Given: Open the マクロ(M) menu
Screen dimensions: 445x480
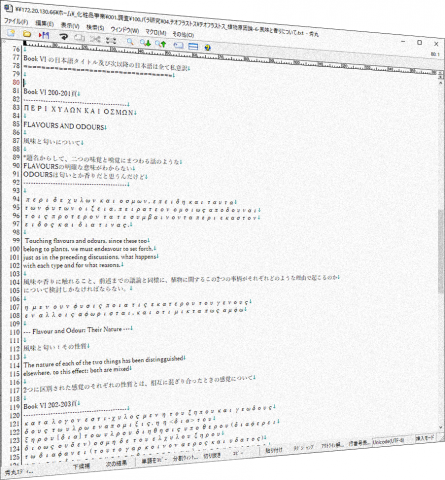Looking at the screenshot, I should [156, 32].
